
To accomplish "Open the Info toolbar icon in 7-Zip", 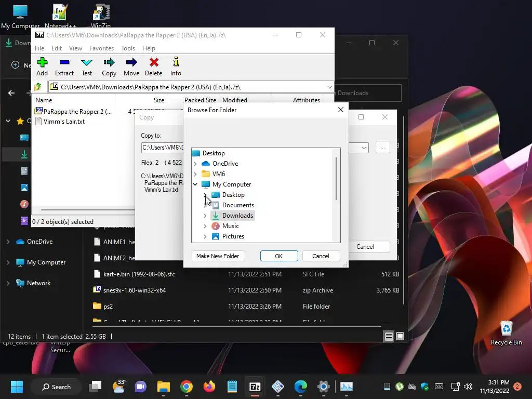I will click(176, 67).
